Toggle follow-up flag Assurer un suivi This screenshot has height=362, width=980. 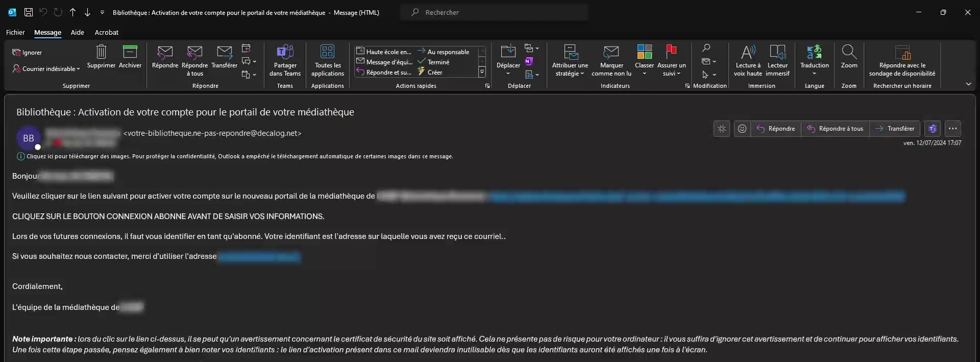tap(671, 53)
